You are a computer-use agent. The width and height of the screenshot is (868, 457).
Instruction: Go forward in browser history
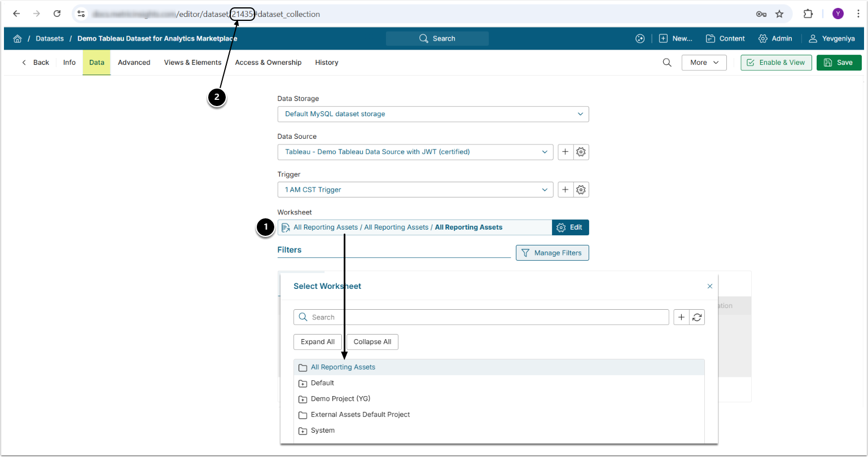tap(37, 14)
